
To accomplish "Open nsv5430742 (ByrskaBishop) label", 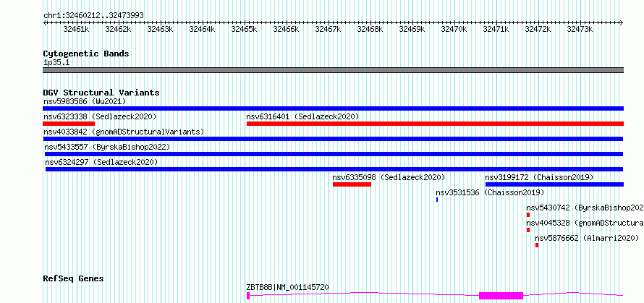I will coord(585,208).
